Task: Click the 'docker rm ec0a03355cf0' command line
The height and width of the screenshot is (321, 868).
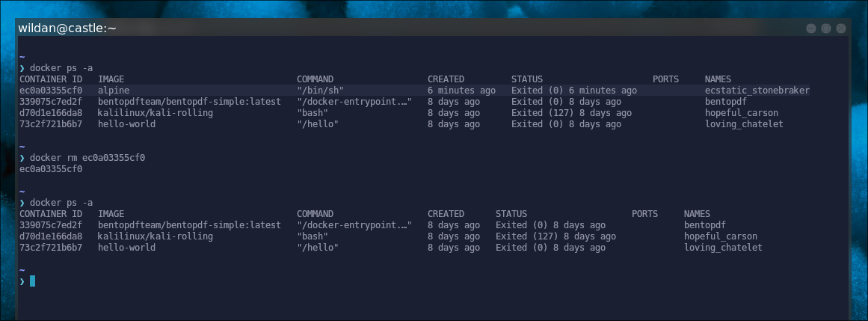Action: [x=87, y=158]
